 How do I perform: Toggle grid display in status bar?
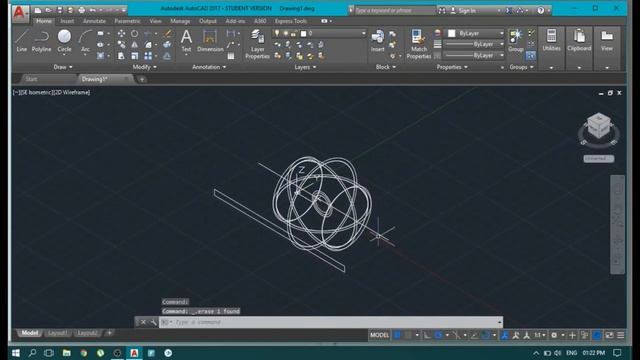[x=397, y=335]
